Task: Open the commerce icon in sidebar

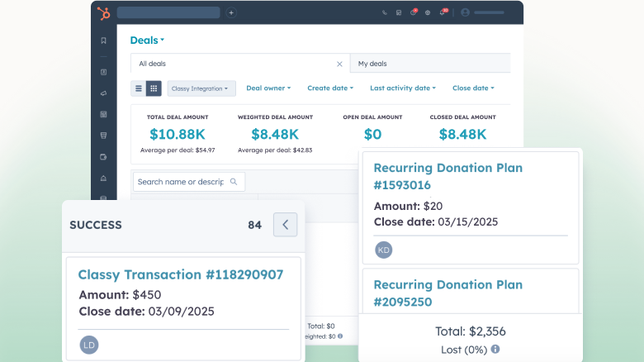Action: 103,136
